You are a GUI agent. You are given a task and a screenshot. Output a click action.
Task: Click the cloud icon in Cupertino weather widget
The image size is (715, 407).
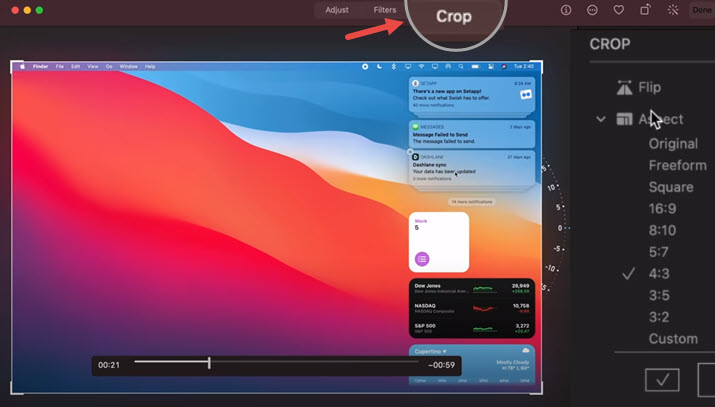[x=526, y=350]
